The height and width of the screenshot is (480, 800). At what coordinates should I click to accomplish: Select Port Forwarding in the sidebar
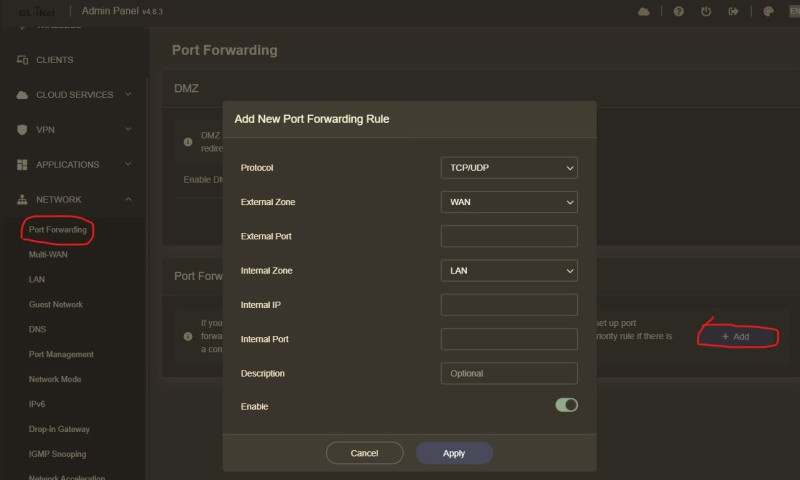(58, 230)
